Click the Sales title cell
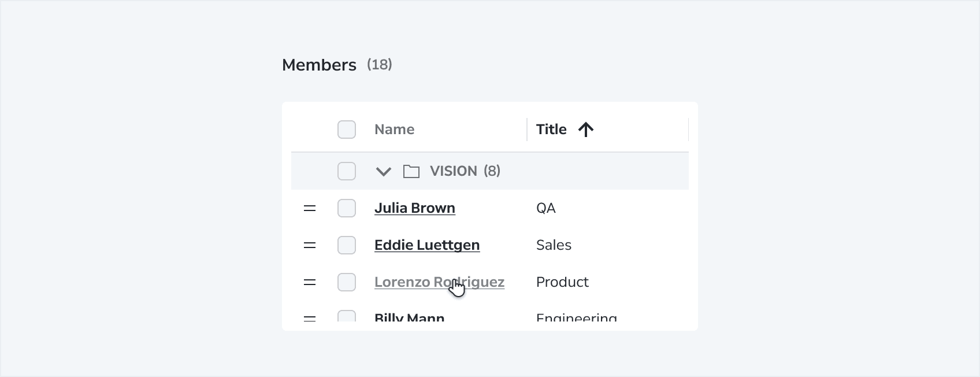The height and width of the screenshot is (377, 980). click(554, 245)
